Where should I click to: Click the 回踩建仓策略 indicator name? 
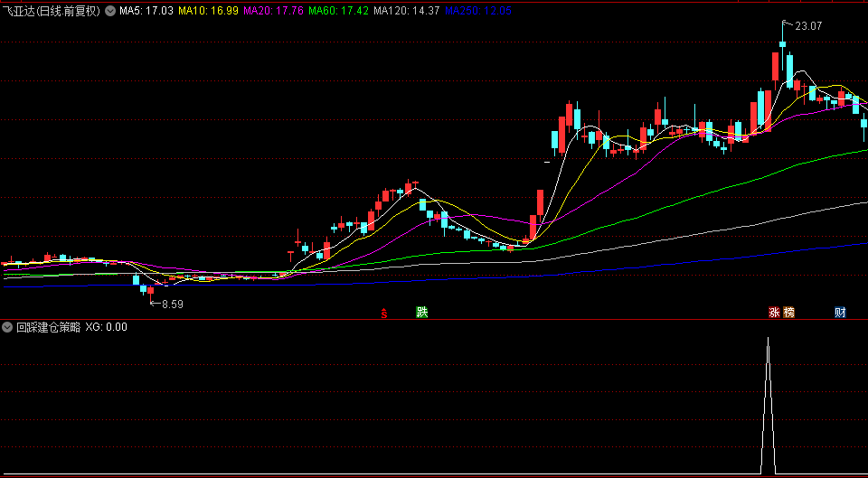click(48, 327)
